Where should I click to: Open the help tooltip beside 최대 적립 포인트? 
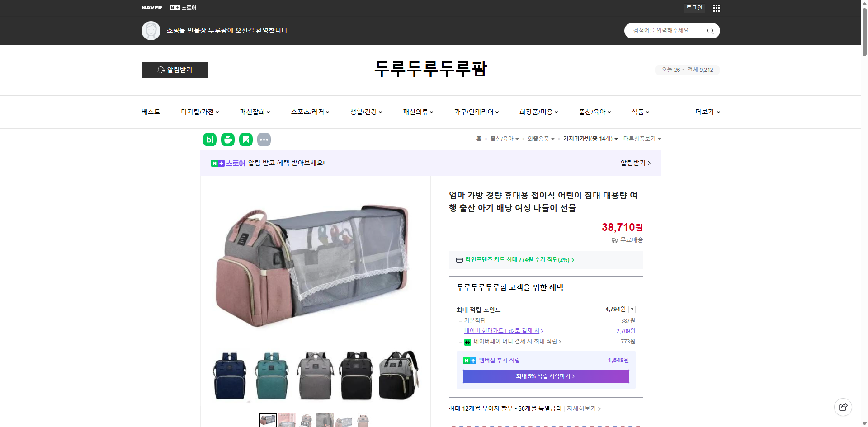point(632,310)
